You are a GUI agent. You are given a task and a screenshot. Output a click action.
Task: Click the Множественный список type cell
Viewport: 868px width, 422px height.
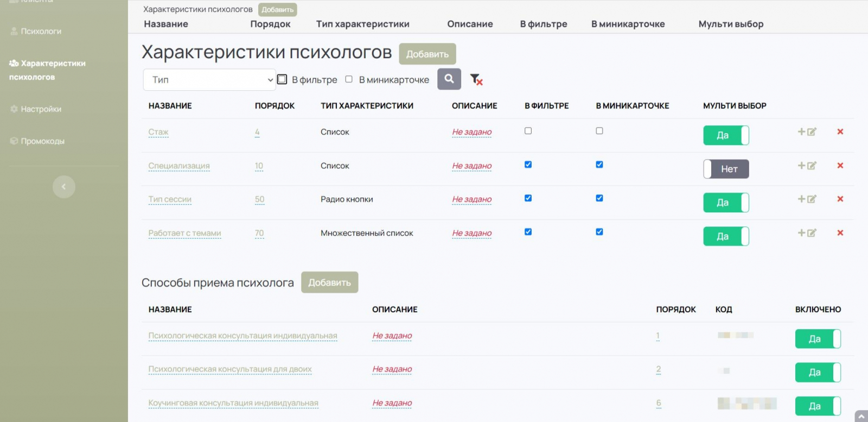click(x=367, y=233)
